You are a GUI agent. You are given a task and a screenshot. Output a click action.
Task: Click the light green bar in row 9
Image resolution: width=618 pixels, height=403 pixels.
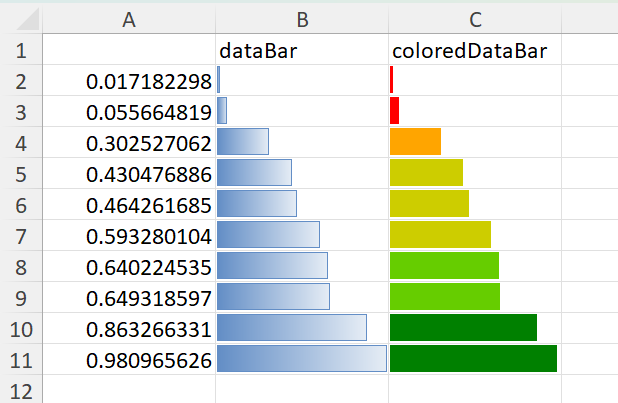pyautogui.click(x=445, y=297)
